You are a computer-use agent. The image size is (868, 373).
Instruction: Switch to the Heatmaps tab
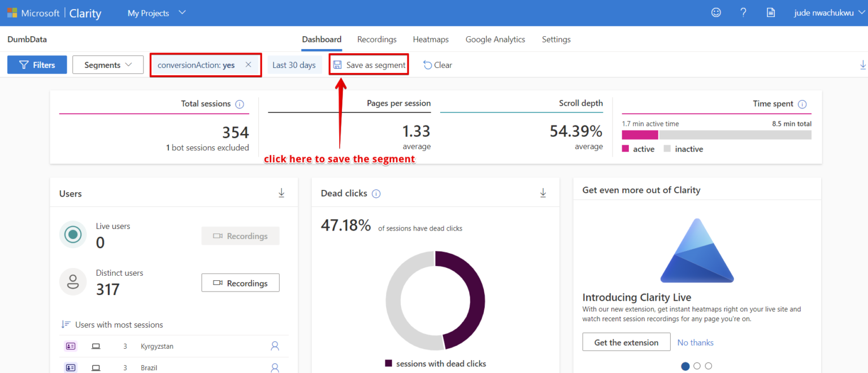tap(431, 39)
